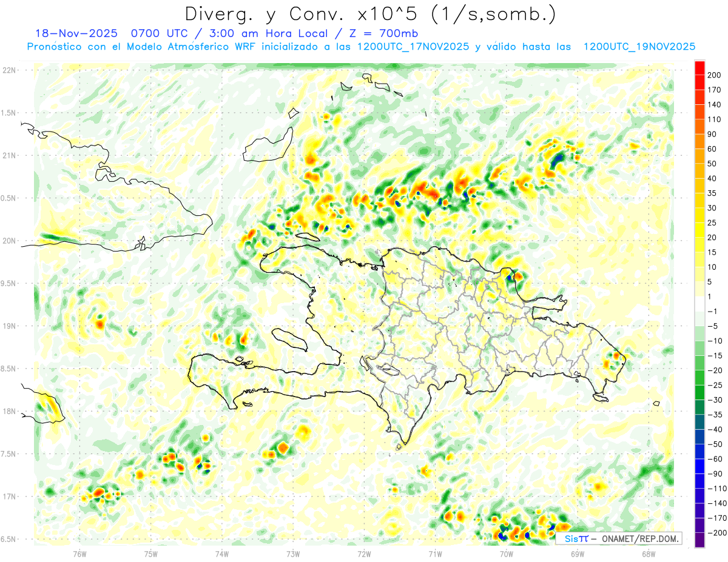
Task: Click the '-90' colorbar label
Action: (x=715, y=473)
